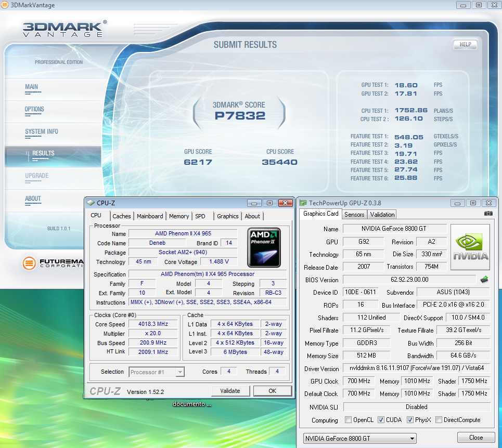This screenshot has height=448, width=502.
Task: Click the BIOS Version field 62.92.29.00.00
Action: point(409,280)
